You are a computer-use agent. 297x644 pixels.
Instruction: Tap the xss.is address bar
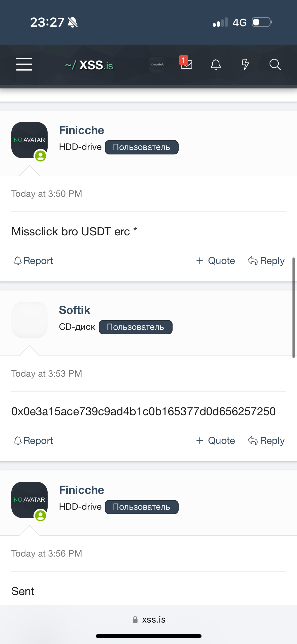click(x=149, y=620)
